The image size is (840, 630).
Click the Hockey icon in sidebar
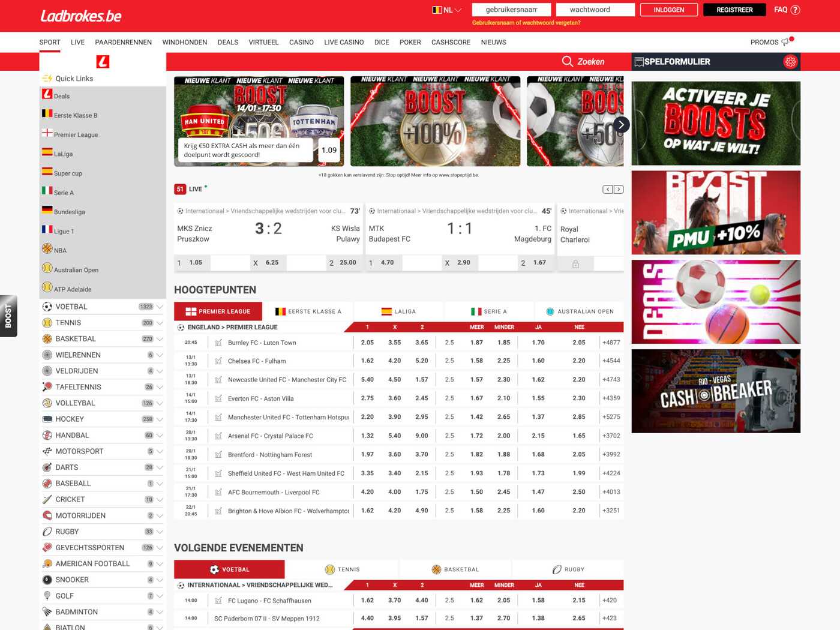(x=47, y=419)
